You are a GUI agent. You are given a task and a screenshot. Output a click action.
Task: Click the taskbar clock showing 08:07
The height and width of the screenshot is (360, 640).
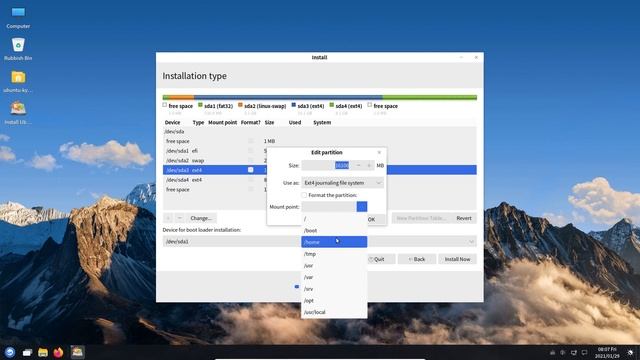tap(607, 352)
